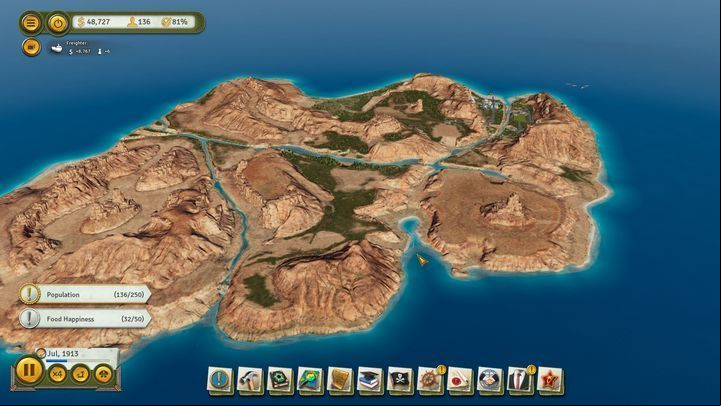Click the approval rating showing 81%
This screenshot has height=406, width=721.
click(175, 22)
